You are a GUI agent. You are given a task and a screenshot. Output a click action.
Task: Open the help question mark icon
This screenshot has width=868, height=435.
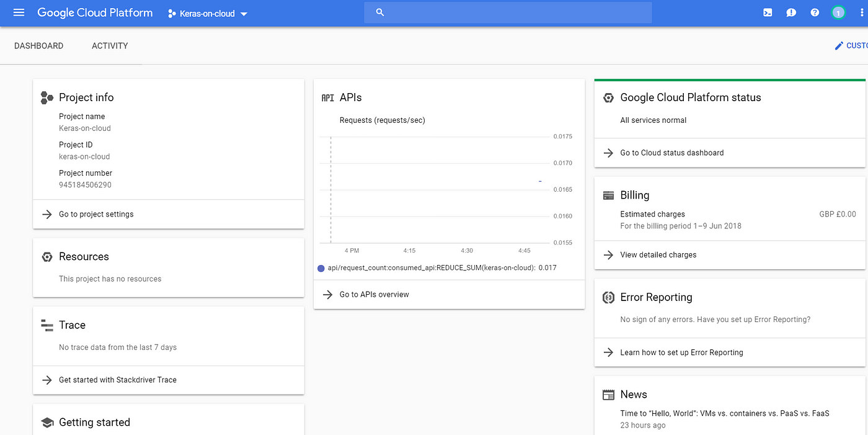(815, 12)
